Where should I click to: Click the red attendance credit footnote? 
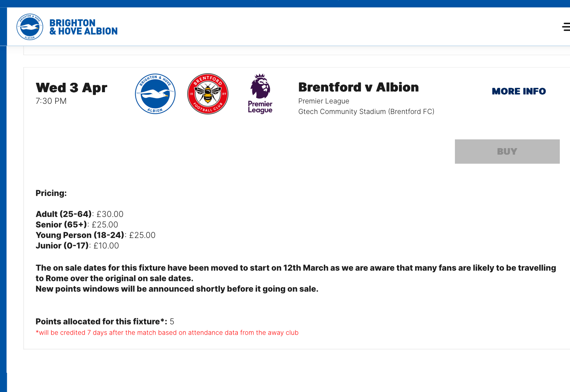point(167,332)
